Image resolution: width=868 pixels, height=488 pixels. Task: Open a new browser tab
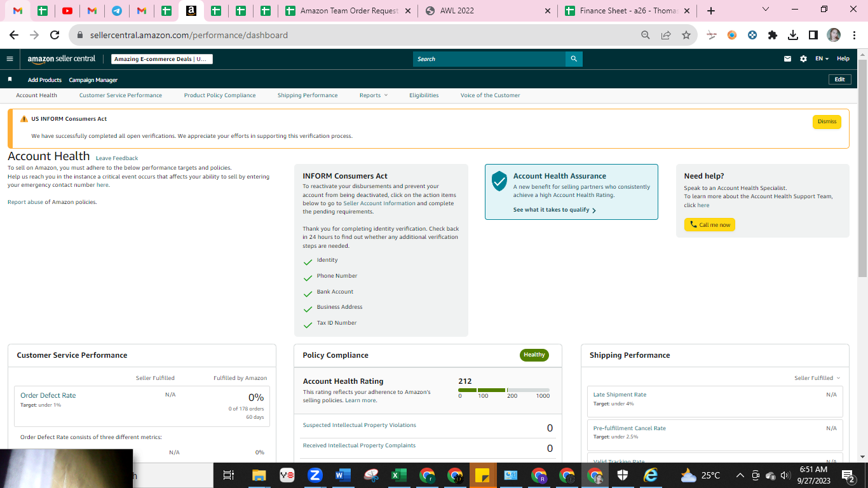coord(711,11)
